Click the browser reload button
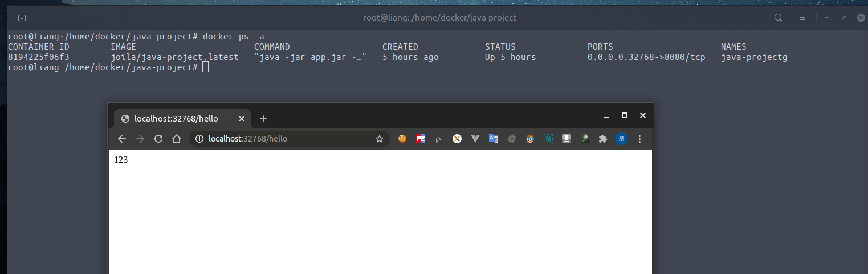The height and width of the screenshot is (274, 868). tap(158, 139)
